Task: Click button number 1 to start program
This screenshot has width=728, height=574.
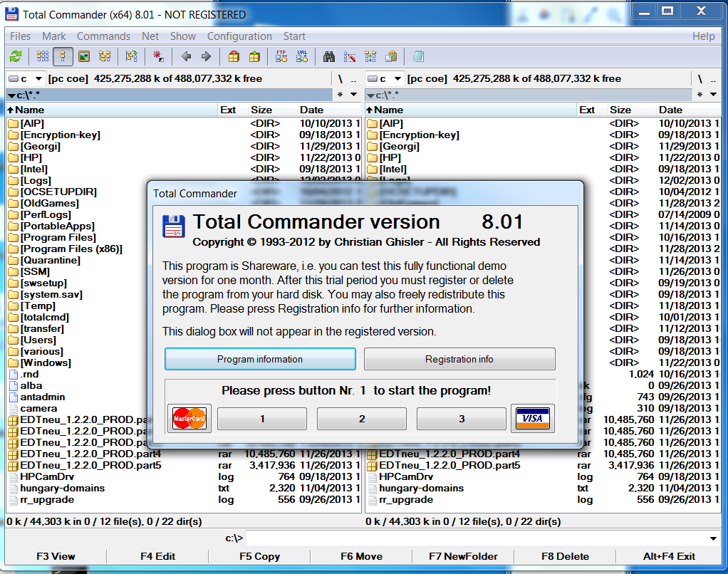Action: 262,419
